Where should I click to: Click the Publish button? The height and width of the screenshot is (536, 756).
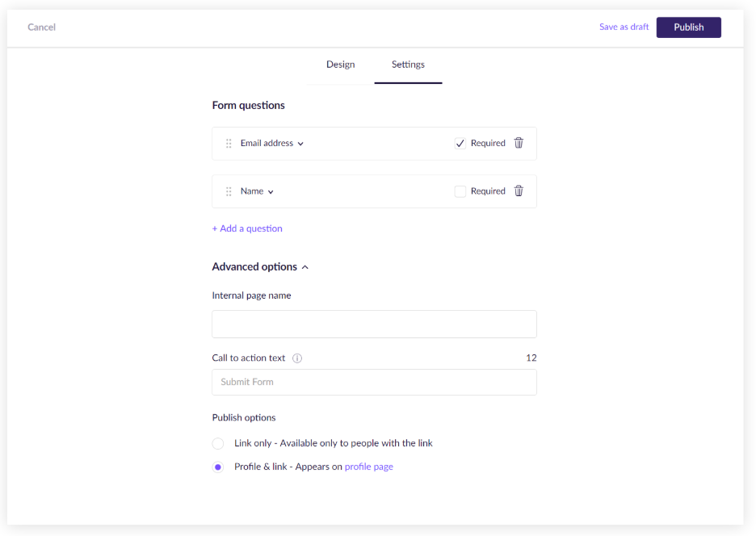point(688,27)
